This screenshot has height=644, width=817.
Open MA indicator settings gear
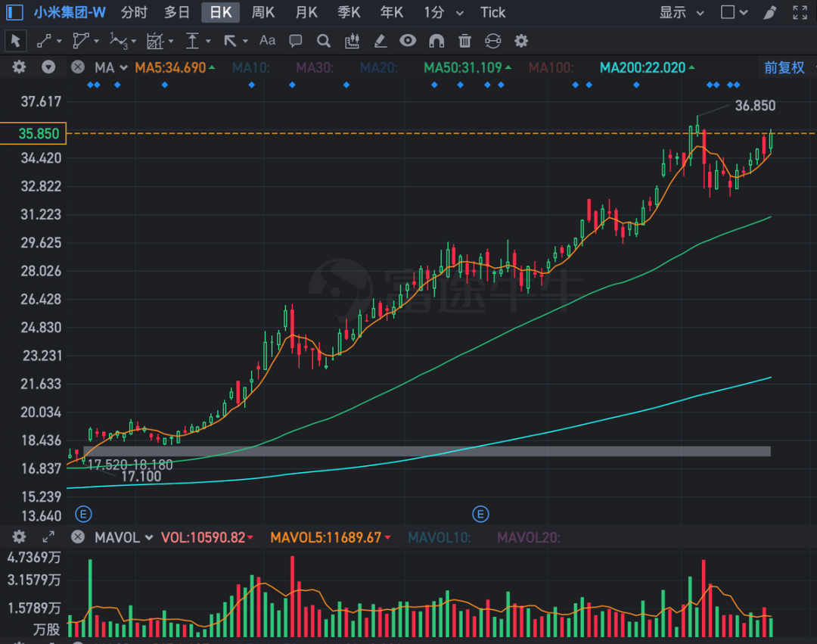click(19, 67)
